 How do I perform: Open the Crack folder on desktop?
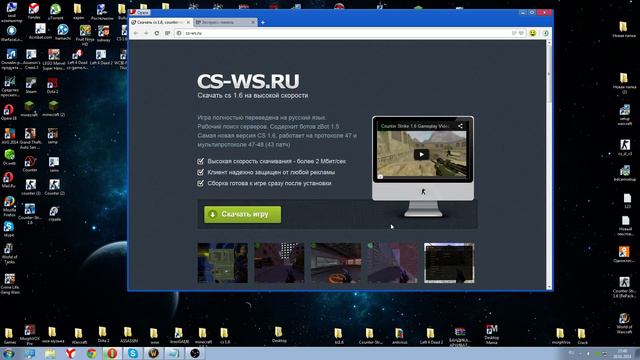click(582, 336)
